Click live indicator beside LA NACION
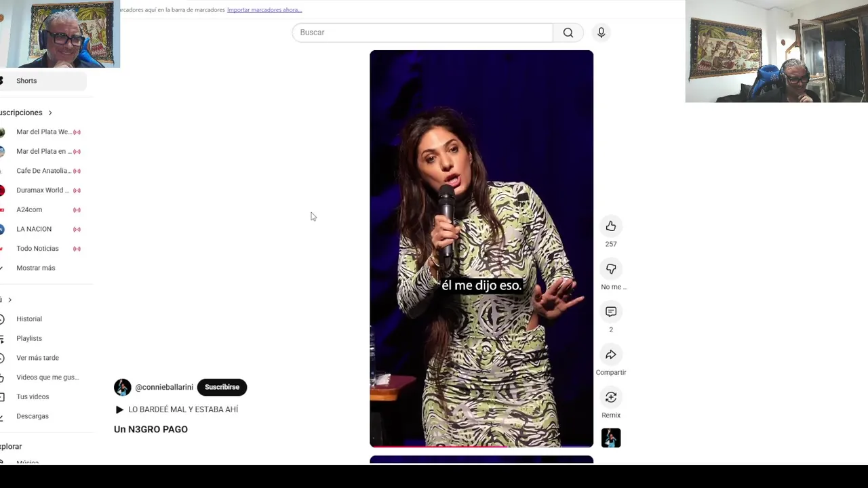Screen dimensions: 868x488 77,229
